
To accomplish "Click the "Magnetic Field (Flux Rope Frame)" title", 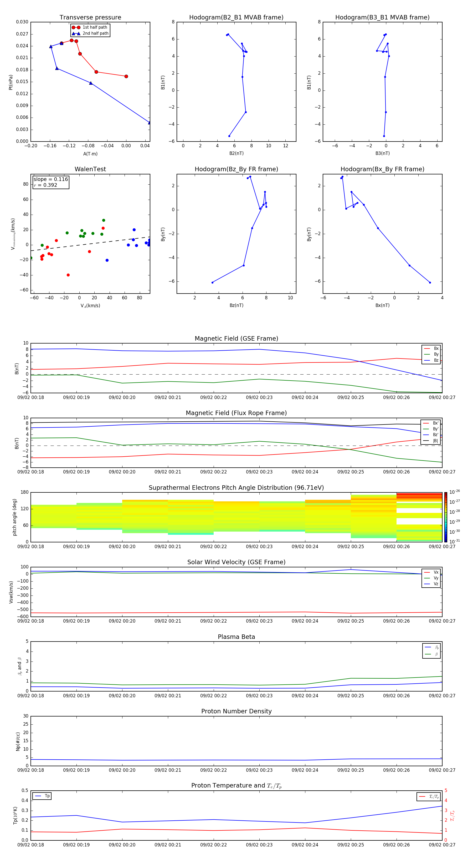I will pos(236,413).
